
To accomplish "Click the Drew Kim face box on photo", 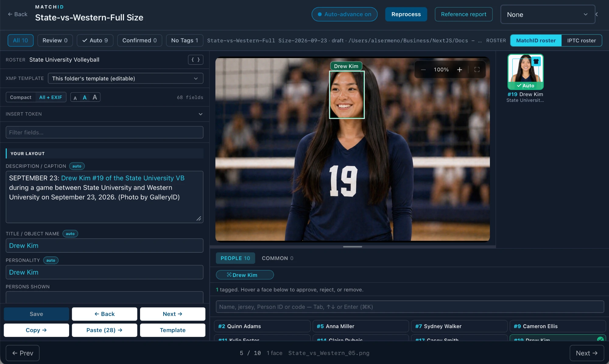I will click(x=347, y=95).
